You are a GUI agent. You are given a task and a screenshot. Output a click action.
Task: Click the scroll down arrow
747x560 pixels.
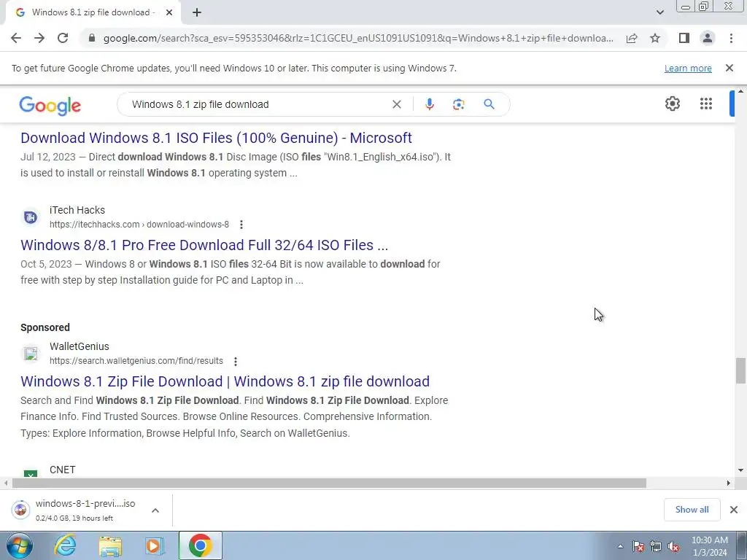coord(740,470)
